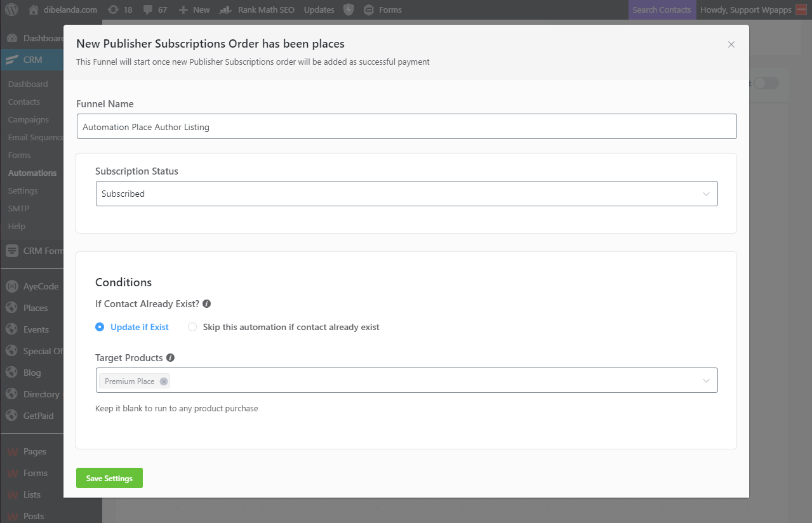Open CRM menu in the sidebar

tap(32, 60)
